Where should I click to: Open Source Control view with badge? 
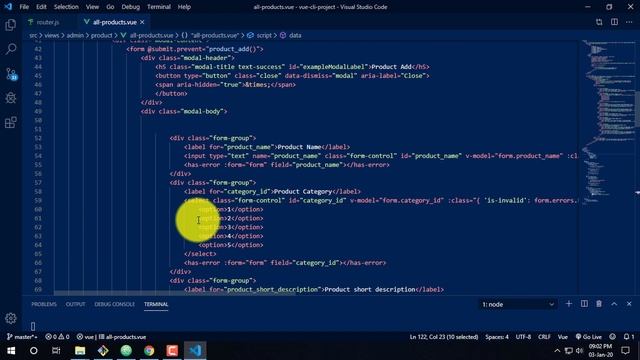(11, 74)
